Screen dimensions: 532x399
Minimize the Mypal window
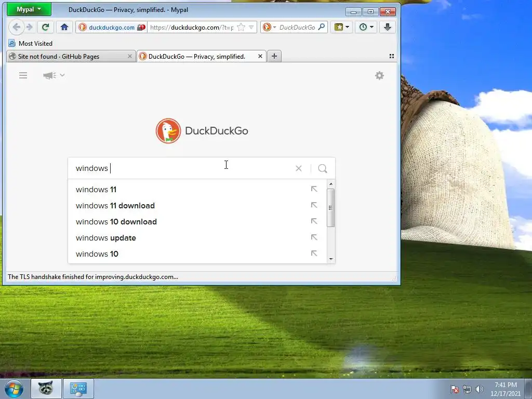pos(353,12)
